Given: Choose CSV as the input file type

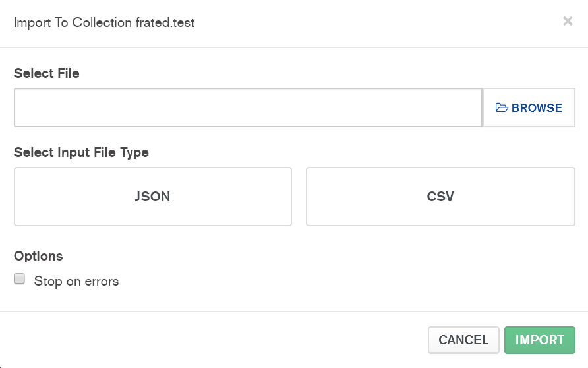Looking at the screenshot, I should [x=440, y=197].
